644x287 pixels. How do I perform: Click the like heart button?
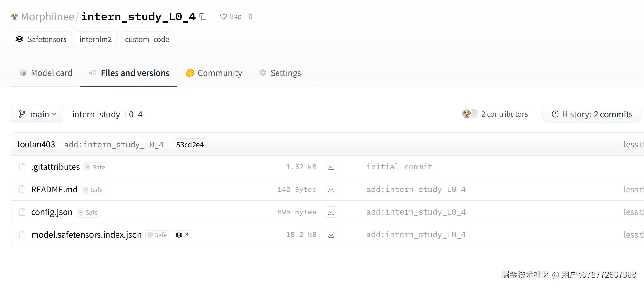tap(231, 16)
